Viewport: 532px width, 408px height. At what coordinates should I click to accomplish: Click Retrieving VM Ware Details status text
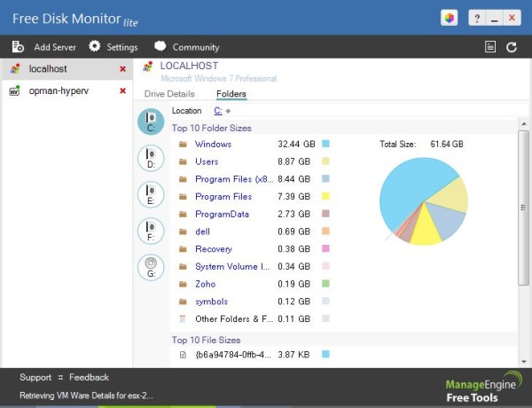(87, 396)
